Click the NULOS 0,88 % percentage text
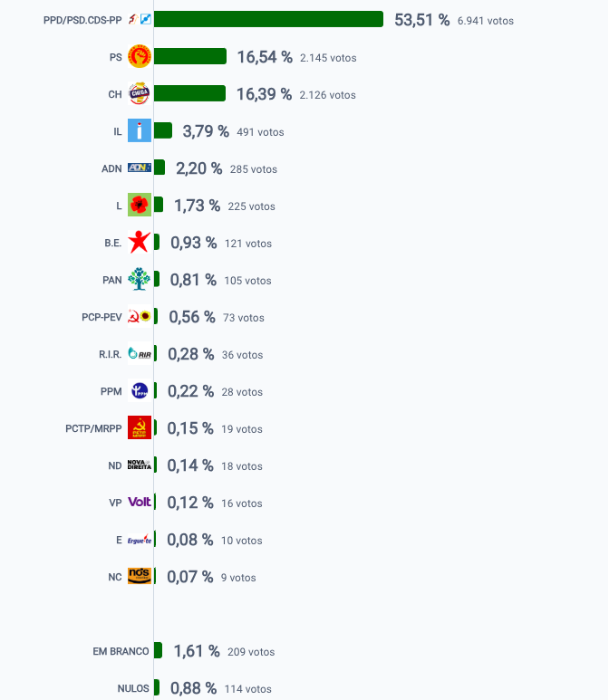Image resolution: width=609 pixels, height=700 pixels. (193, 688)
